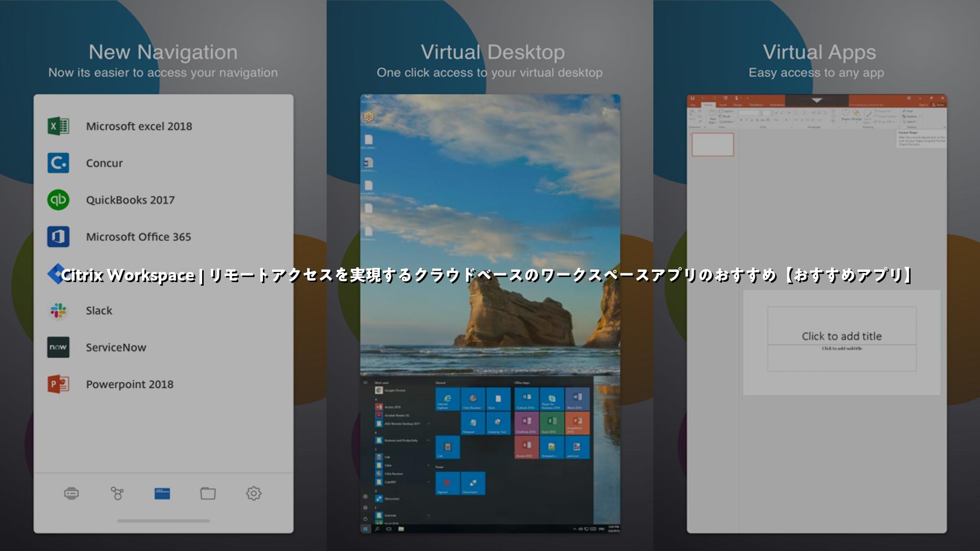Click the 'Click to add subtitle' placeholder
The width and height of the screenshot is (980, 551).
(x=842, y=358)
